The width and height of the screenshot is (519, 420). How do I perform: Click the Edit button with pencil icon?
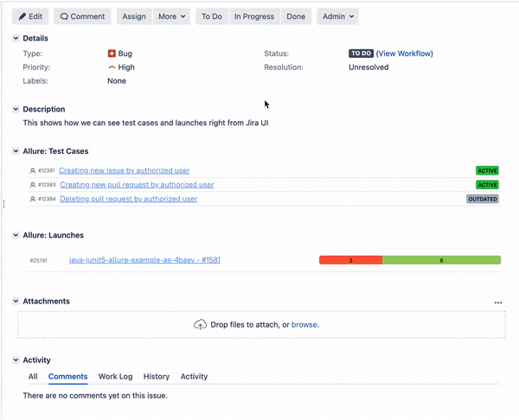click(30, 16)
